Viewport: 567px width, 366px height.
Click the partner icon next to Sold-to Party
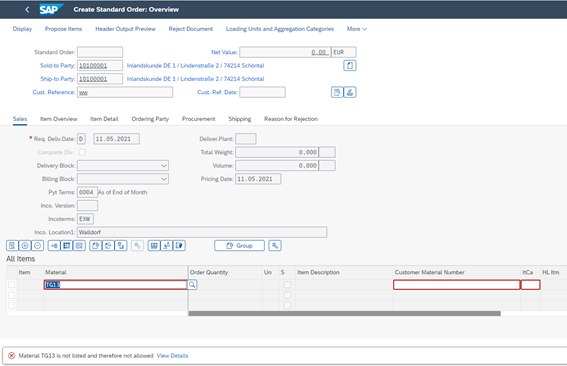(x=350, y=65)
